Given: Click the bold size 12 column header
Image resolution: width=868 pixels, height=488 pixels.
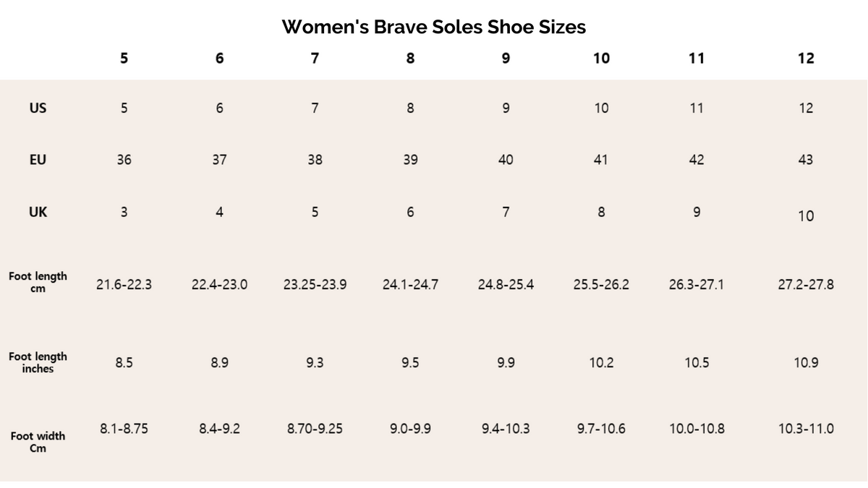Looking at the screenshot, I should coord(806,59).
